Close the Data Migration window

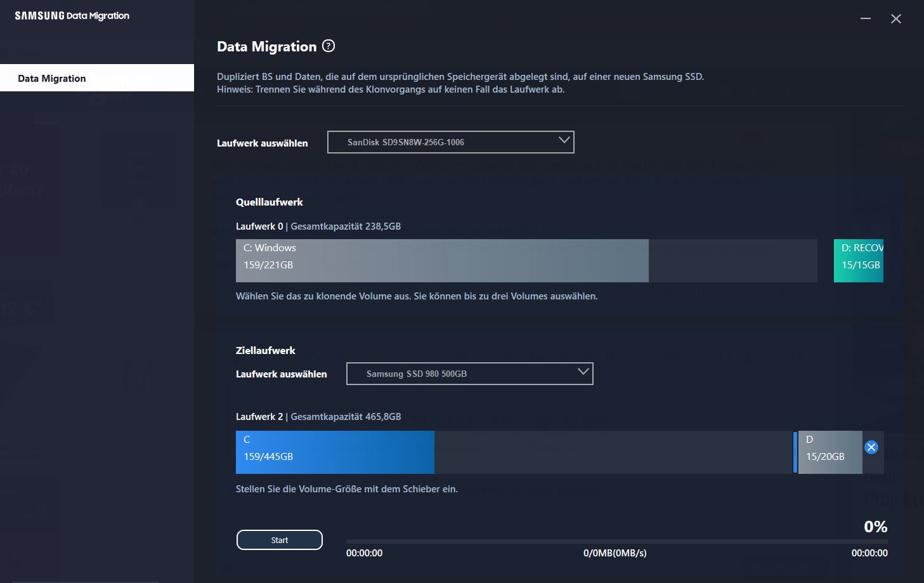point(896,18)
